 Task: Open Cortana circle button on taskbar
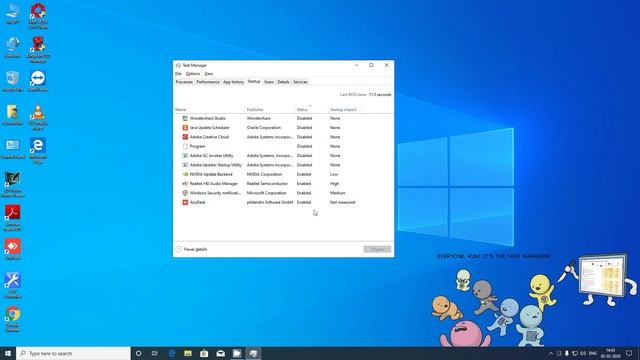pos(138,353)
